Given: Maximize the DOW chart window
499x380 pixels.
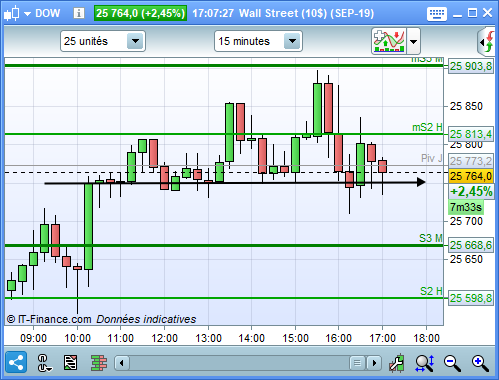Looking at the screenshot, I should coord(472,13).
